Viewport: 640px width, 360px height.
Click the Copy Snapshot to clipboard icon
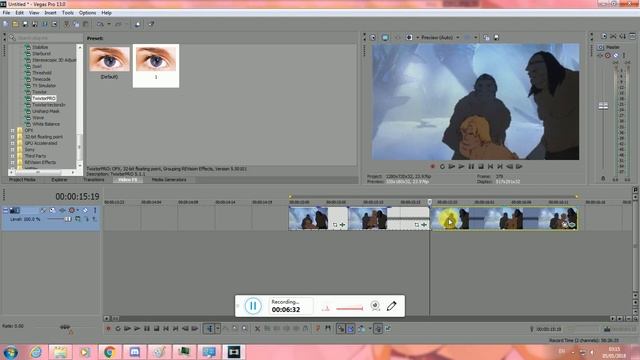[x=487, y=38]
